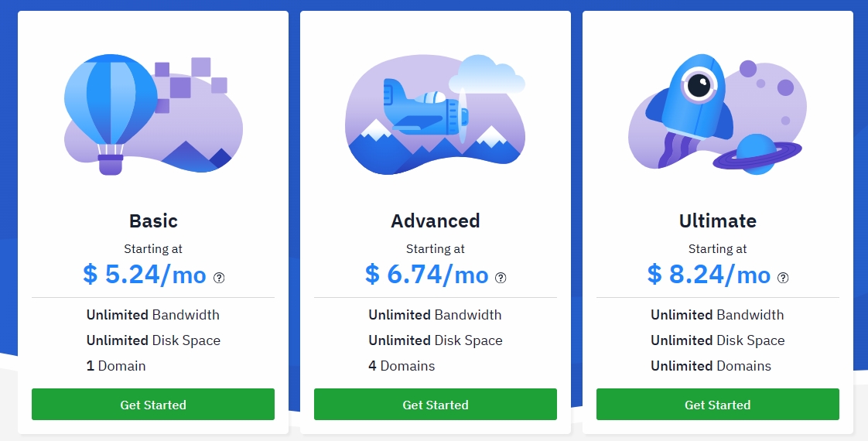Click the $ 8.24/mo price text
Image resolution: width=868 pixels, height=441 pixels.
tap(709, 275)
